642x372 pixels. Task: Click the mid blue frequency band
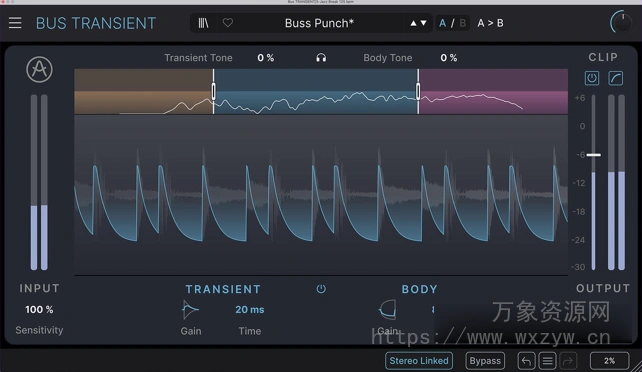pos(316,91)
